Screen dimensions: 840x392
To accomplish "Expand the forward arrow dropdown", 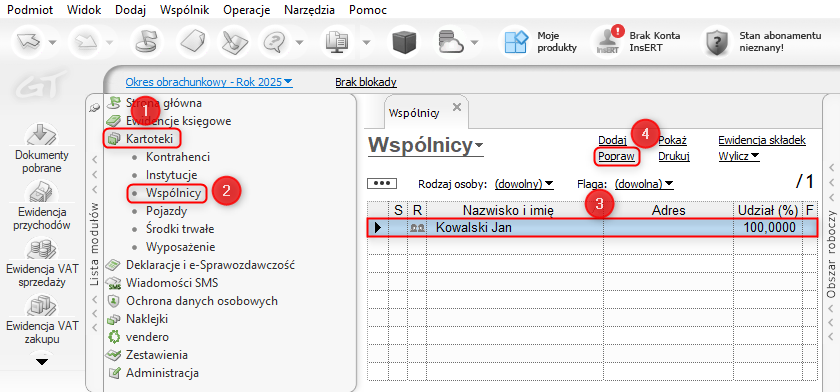I will click(109, 42).
